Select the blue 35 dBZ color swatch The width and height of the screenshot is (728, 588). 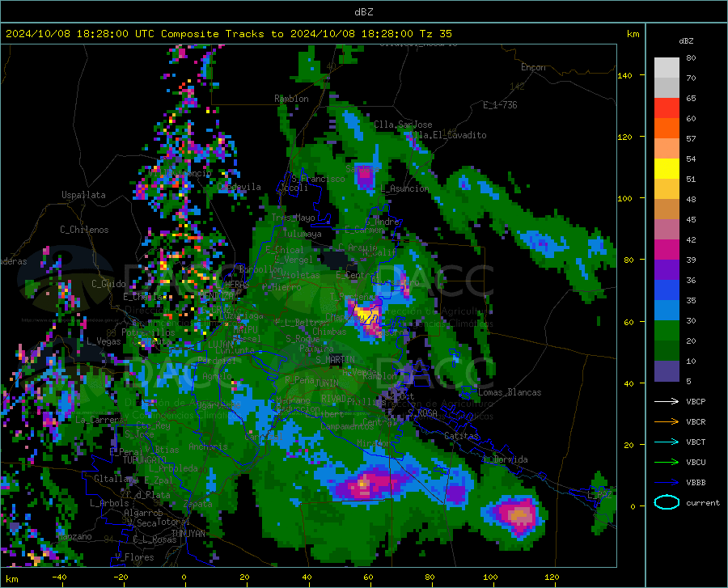click(667, 290)
